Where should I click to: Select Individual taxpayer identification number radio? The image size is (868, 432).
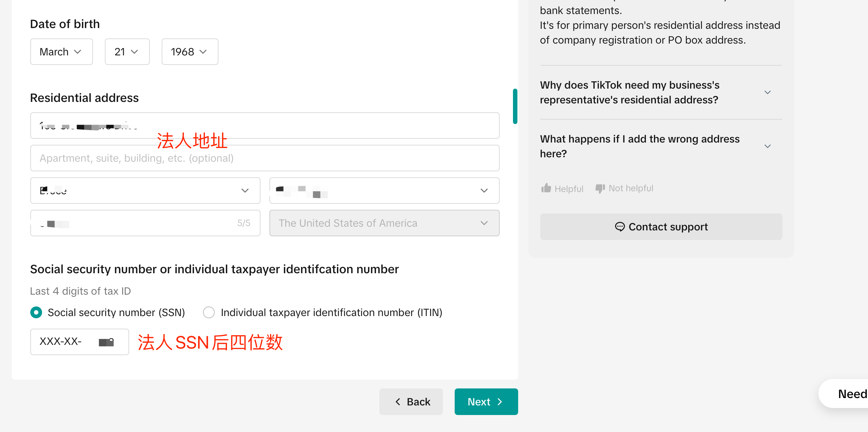[209, 312]
